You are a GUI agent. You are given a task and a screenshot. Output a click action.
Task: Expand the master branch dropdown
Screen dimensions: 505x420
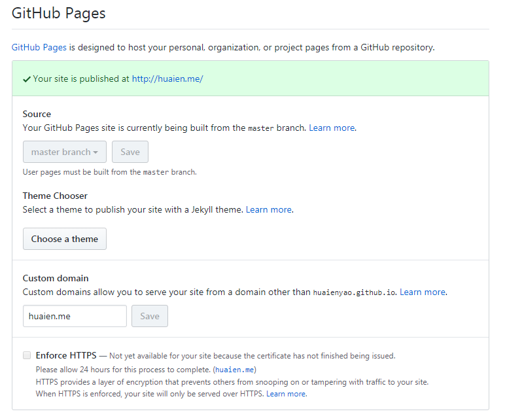point(65,152)
